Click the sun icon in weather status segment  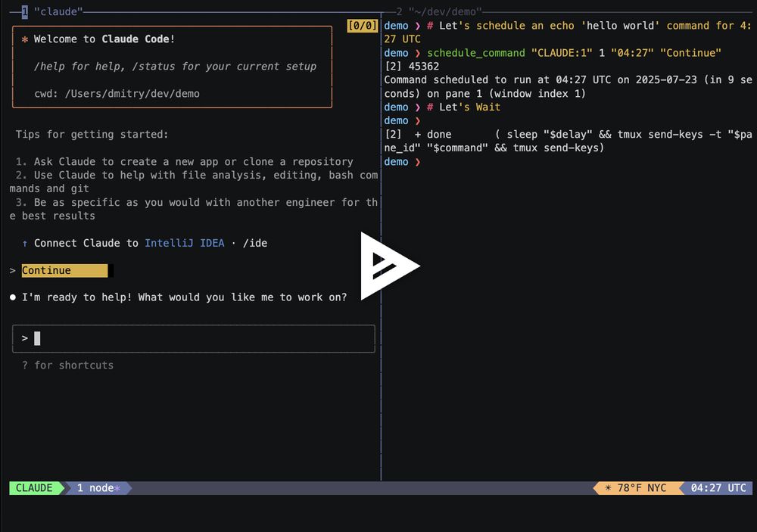pos(608,488)
